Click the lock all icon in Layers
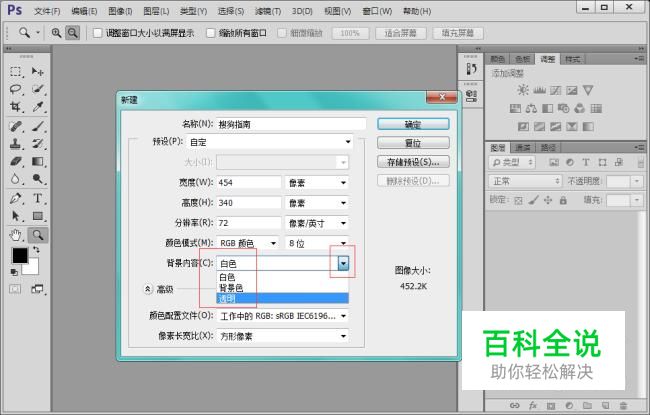 (x=563, y=201)
